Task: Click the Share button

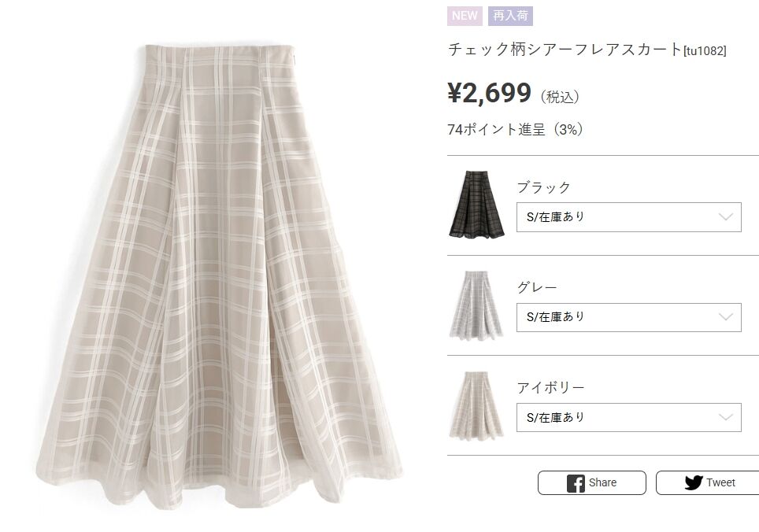Action: click(x=591, y=482)
